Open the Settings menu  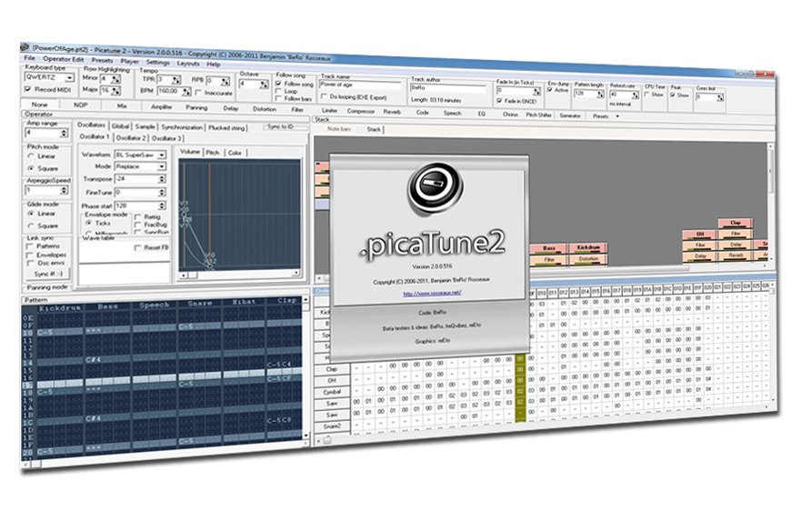157,62
